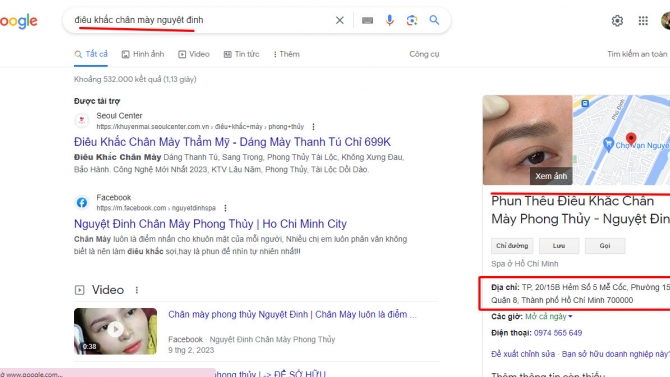Viewport: 670px width, 377px height.
Task: Open options menu for Facebook result
Action: tap(225, 208)
